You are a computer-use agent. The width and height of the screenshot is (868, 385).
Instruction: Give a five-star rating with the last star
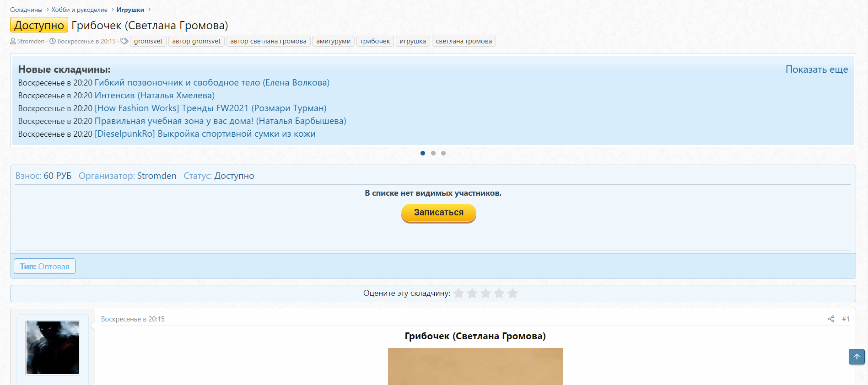pyautogui.click(x=512, y=294)
